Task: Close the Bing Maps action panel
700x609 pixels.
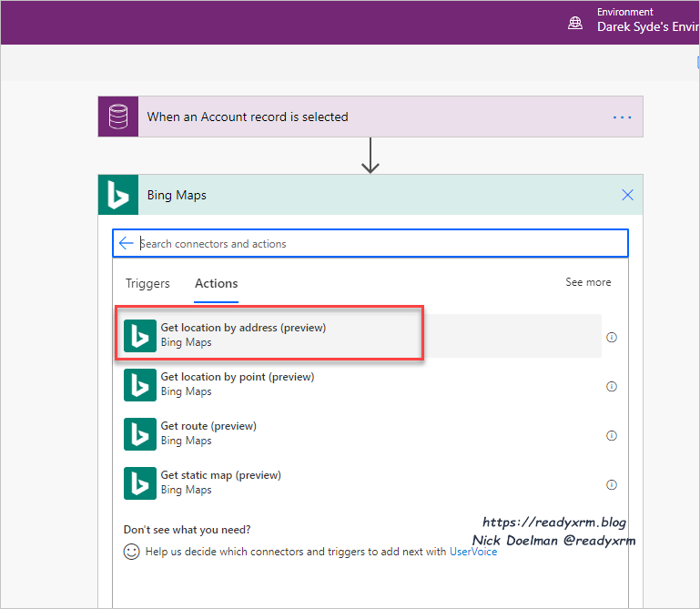Action: coord(627,195)
